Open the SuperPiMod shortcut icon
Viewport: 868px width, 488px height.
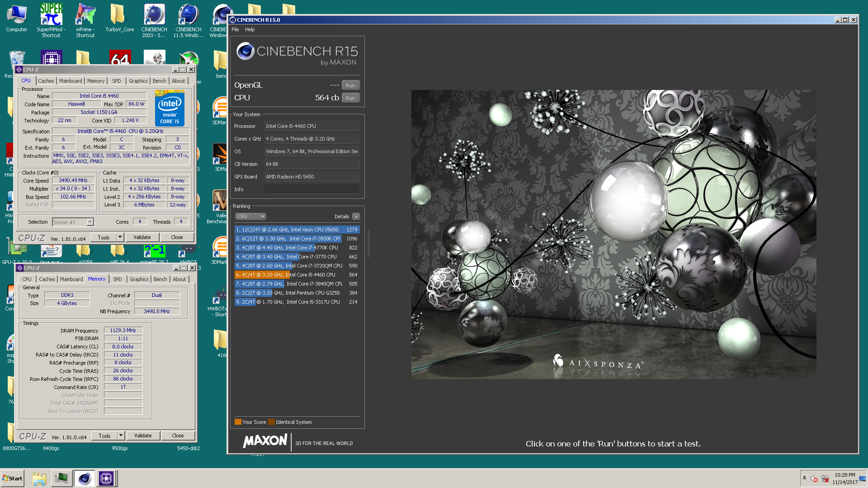[51, 20]
